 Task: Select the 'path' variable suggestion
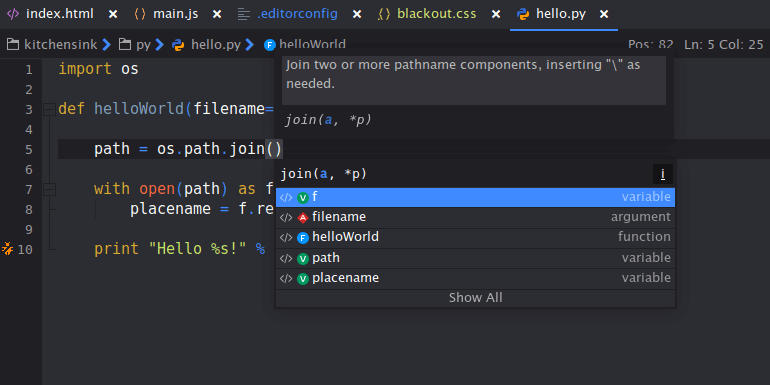[475, 258]
